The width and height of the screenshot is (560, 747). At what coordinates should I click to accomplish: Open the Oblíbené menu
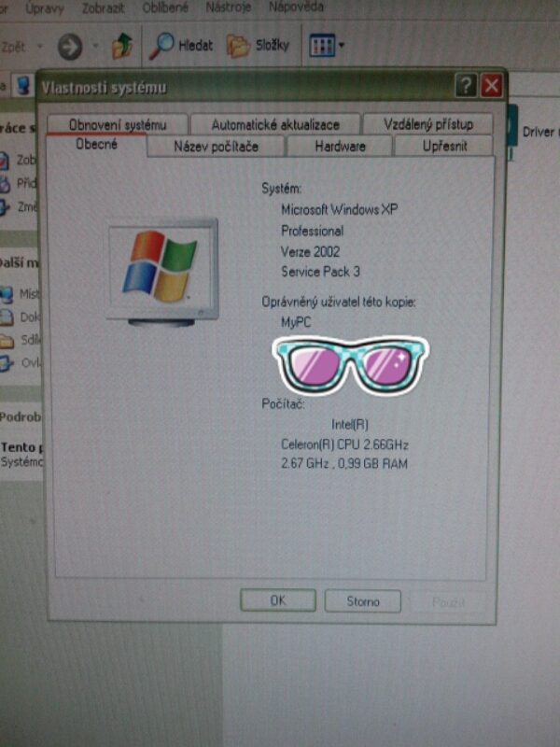165,7
